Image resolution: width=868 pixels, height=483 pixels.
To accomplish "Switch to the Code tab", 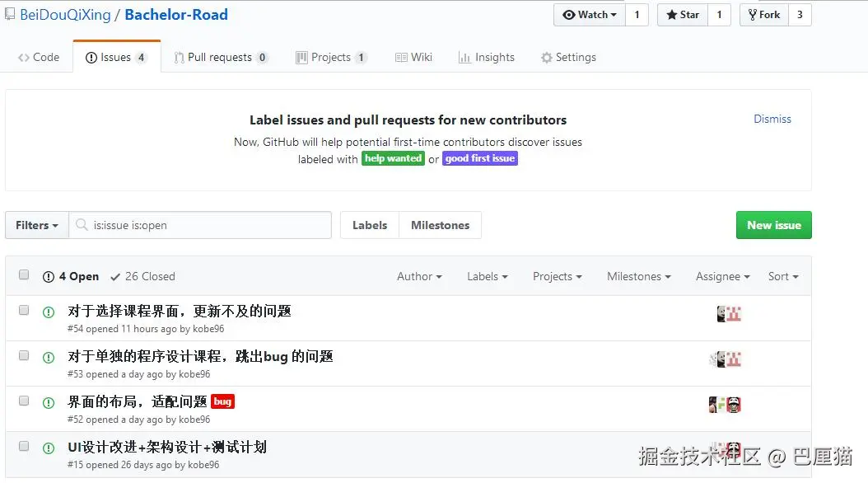I will [x=39, y=57].
